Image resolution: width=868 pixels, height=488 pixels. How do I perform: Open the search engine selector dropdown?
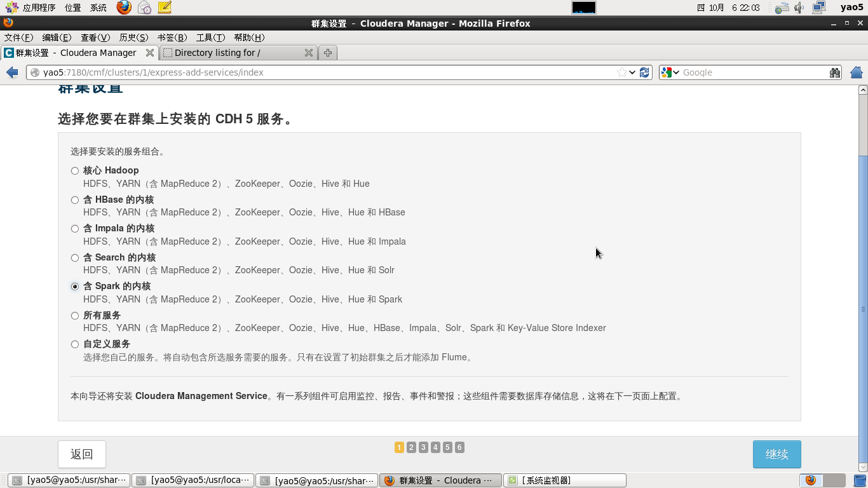(x=670, y=72)
